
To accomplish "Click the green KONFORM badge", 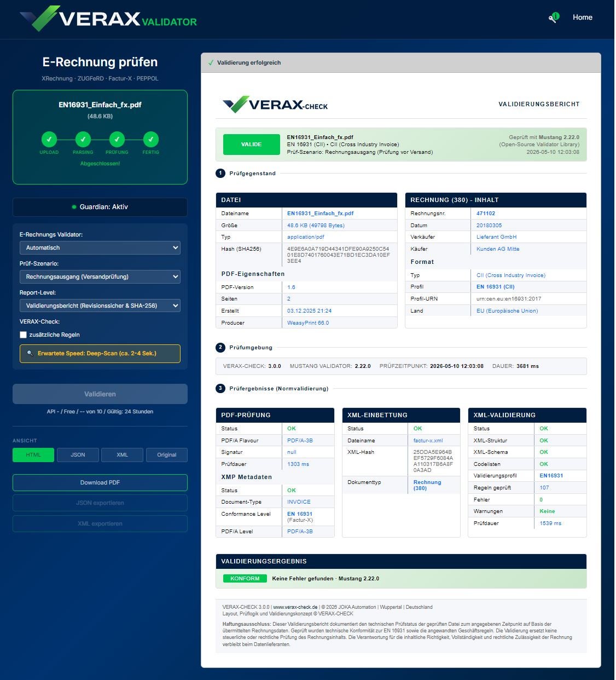I will click(245, 579).
